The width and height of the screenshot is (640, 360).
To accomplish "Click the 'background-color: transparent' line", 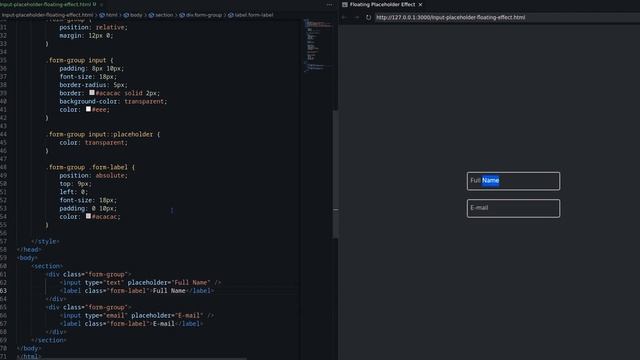I will pyautogui.click(x=113, y=101).
